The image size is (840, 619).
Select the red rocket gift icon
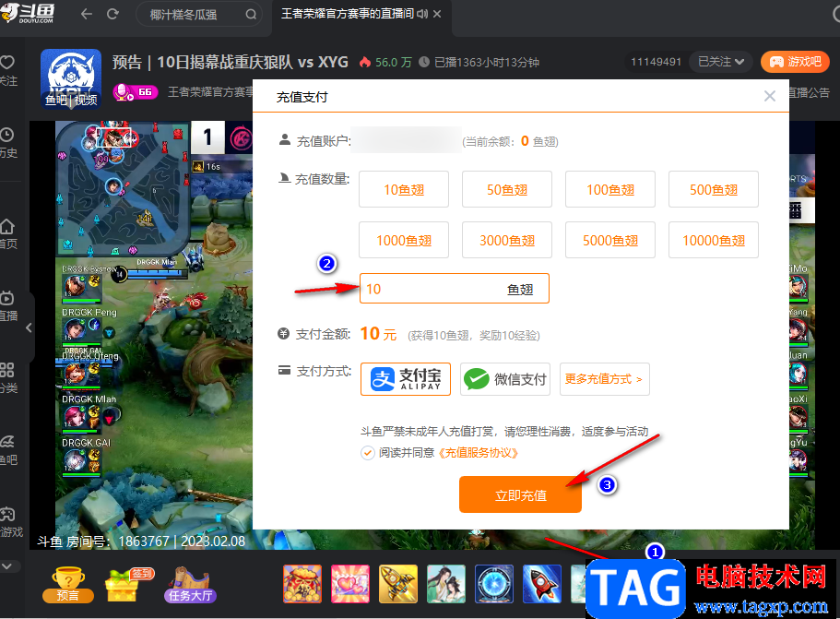pos(542,584)
